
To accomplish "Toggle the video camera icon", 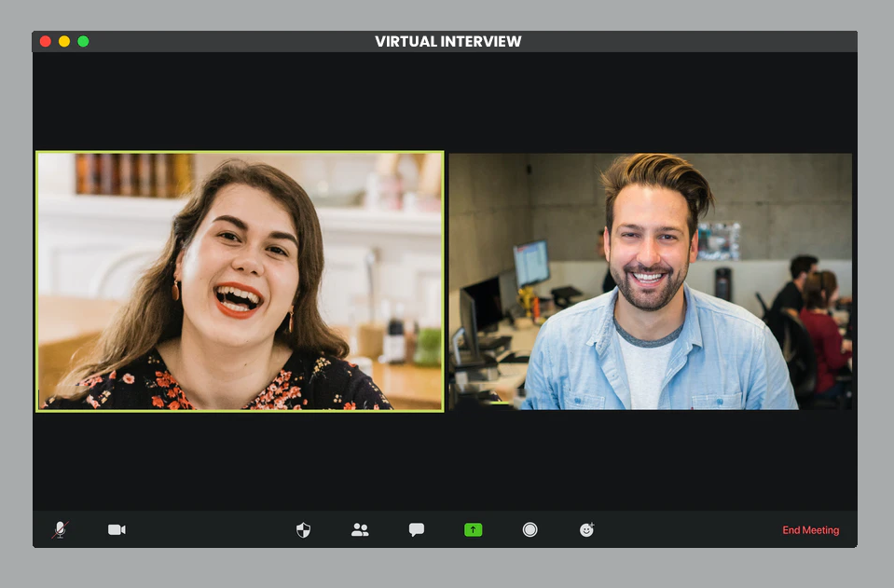I will tap(117, 530).
